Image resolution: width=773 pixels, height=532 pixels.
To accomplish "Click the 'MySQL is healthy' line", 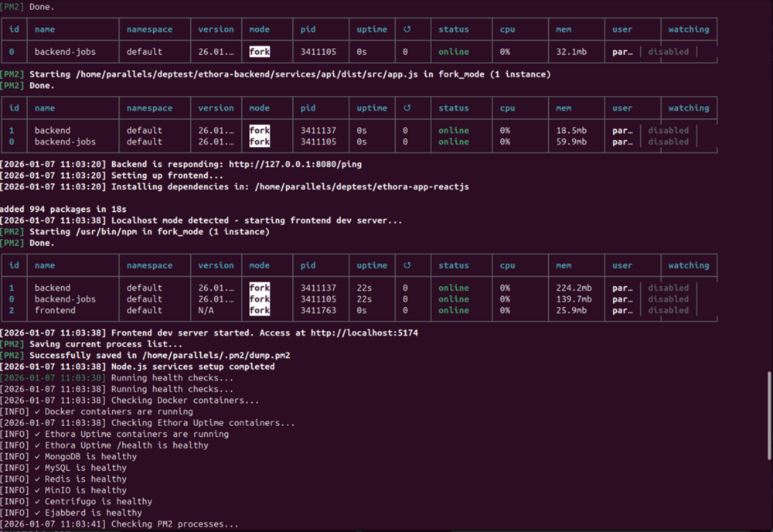I will [63, 468].
